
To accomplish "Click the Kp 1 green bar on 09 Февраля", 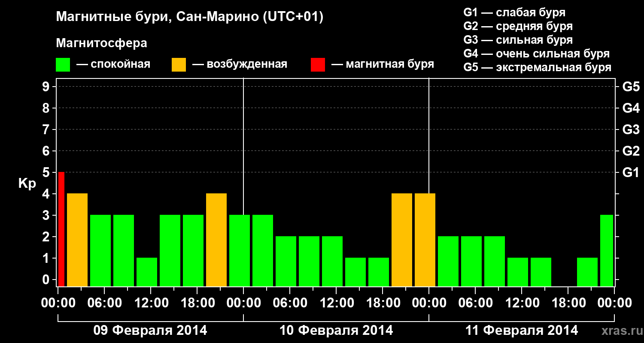I will [x=147, y=272].
